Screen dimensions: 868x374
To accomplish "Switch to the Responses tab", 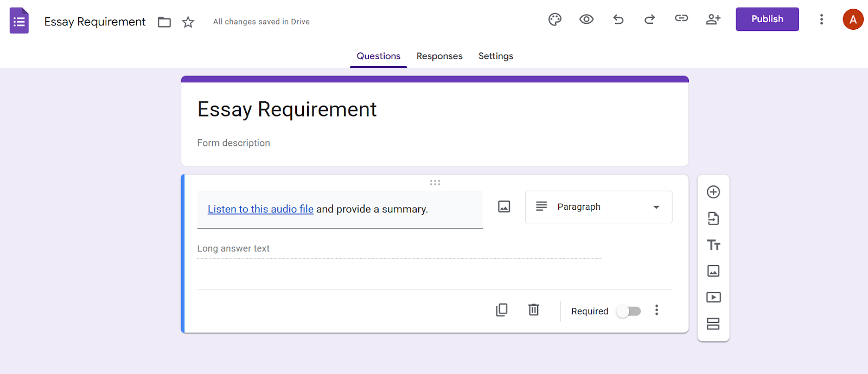I will 439,56.
